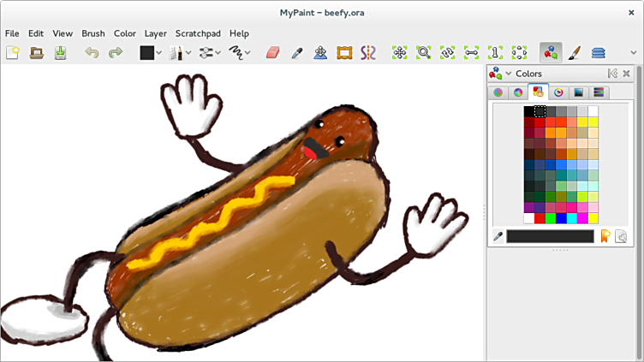Enable the Symmetry painting mode

[x=367, y=52]
